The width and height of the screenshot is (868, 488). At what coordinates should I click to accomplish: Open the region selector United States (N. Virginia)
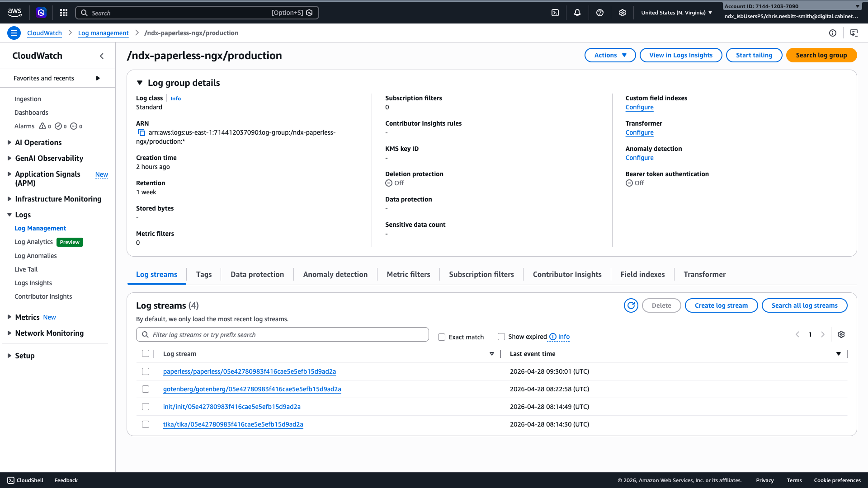click(676, 13)
